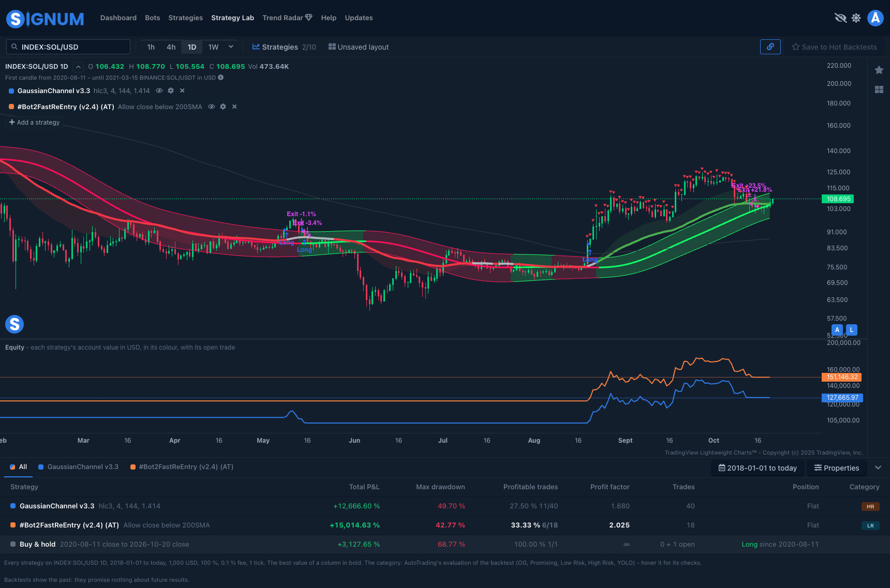Open favorites star in right sidebar
The height and width of the screenshot is (588, 890).
tap(879, 70)
